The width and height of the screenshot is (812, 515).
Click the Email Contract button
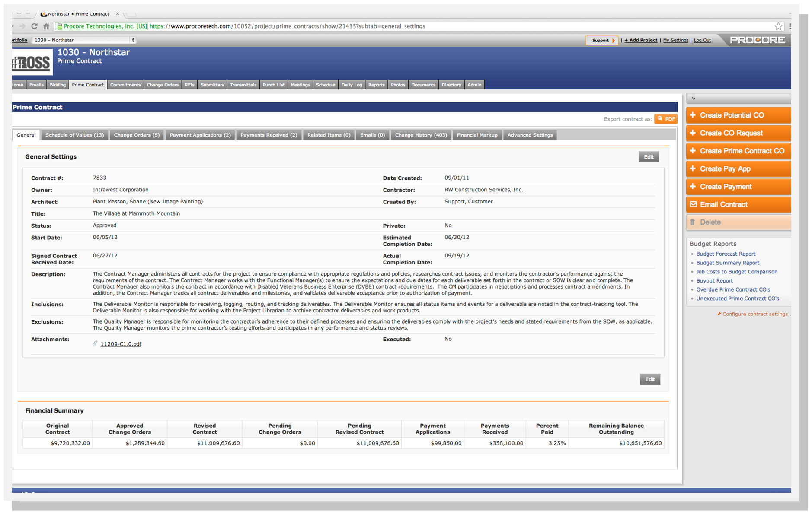[738, 204]
